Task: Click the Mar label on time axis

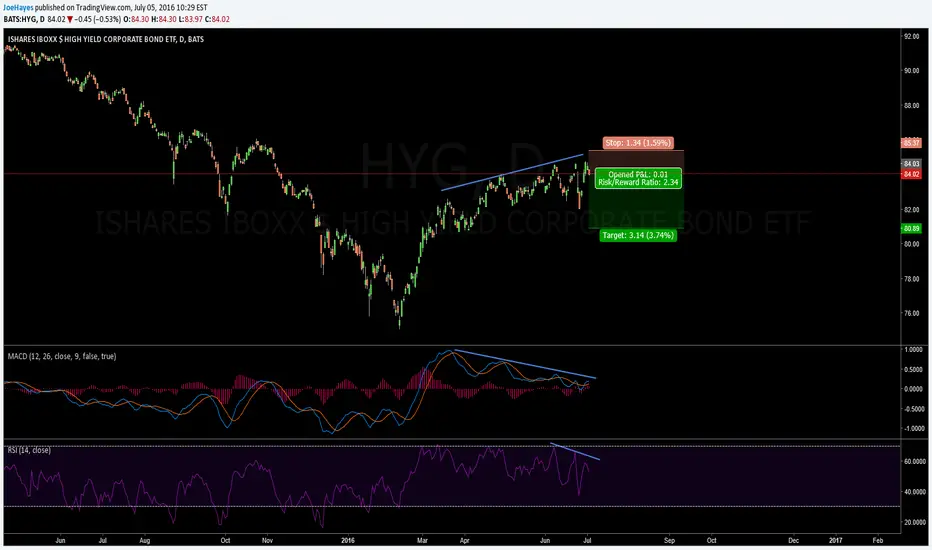Action: click(x=423, y=540)
